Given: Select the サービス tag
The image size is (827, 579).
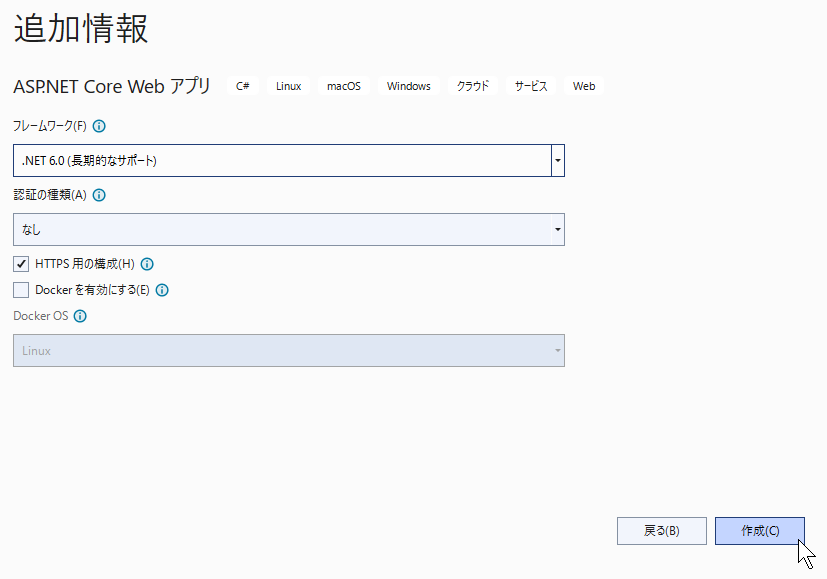Looking at the screenshot, I should [x=531, y=86].
